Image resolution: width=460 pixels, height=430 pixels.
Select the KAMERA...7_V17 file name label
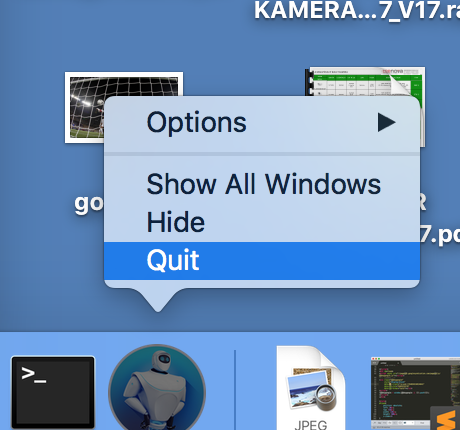coord(357,10)
